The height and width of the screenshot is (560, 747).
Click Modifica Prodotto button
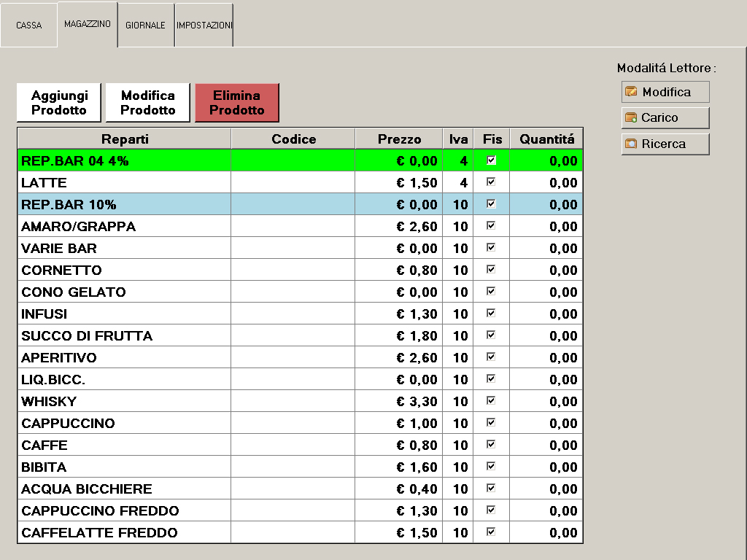coord(147,103)
